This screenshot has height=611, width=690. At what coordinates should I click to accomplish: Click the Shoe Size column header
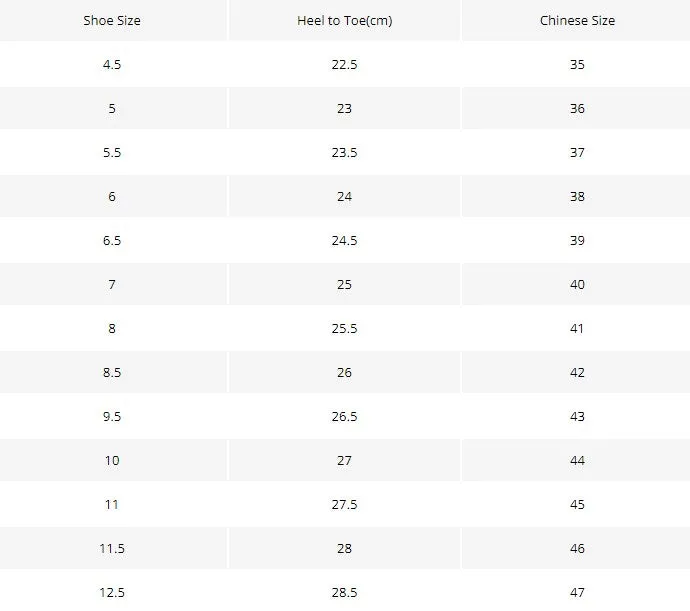[112, 20]
